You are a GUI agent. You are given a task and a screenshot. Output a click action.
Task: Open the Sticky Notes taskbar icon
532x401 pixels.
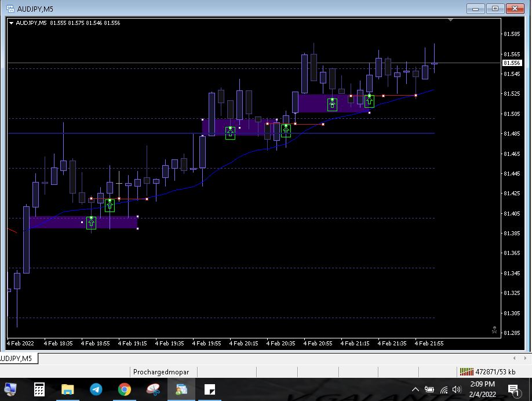click(210, 389)
